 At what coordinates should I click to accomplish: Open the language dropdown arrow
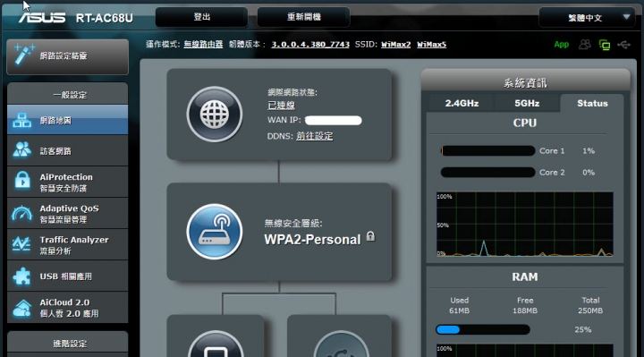tap(626, 17)
